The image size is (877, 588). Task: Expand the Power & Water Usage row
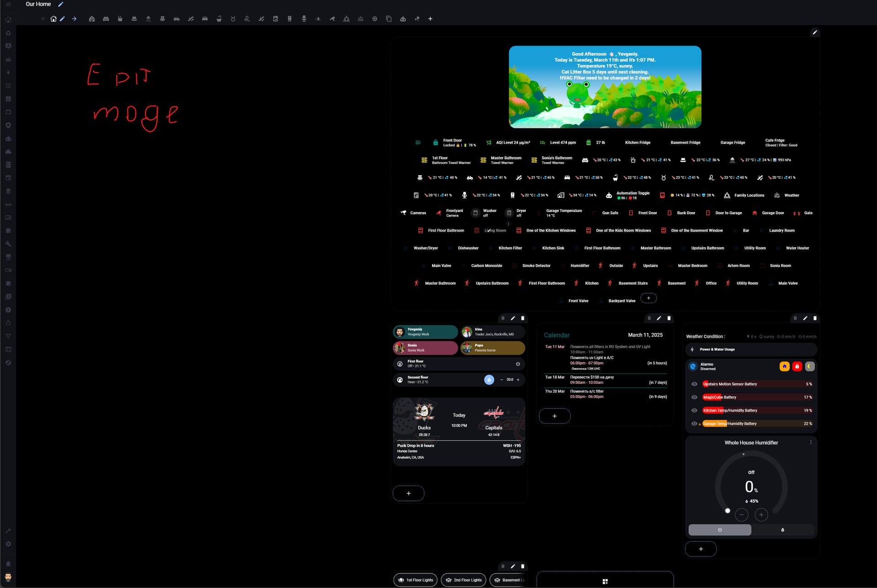click(751, 350)
